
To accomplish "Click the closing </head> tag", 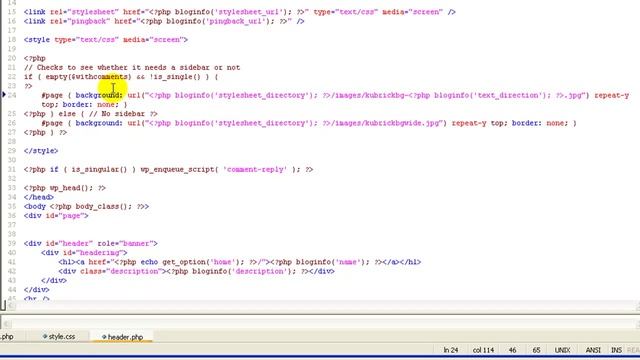I will coord(39,197).
